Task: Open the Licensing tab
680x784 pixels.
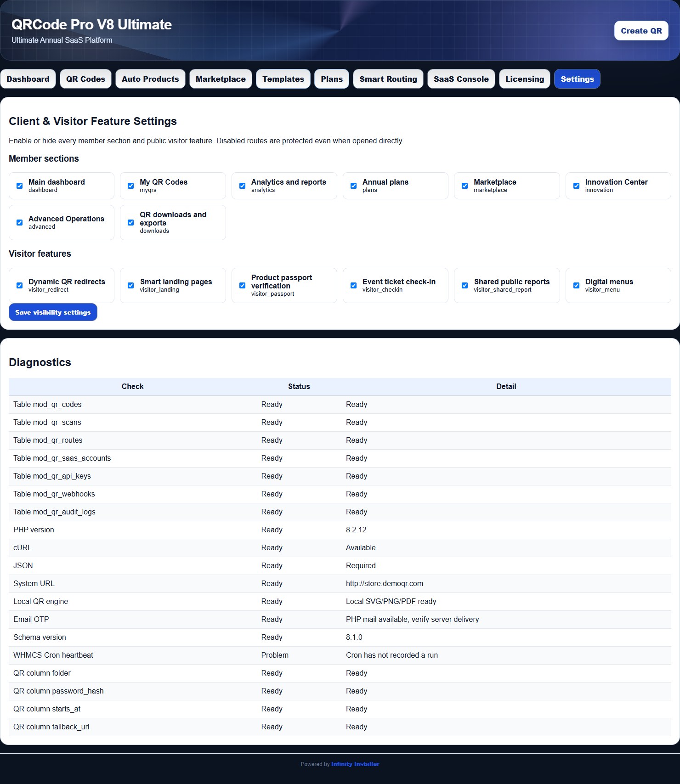Action: click(x=525, y=79)
